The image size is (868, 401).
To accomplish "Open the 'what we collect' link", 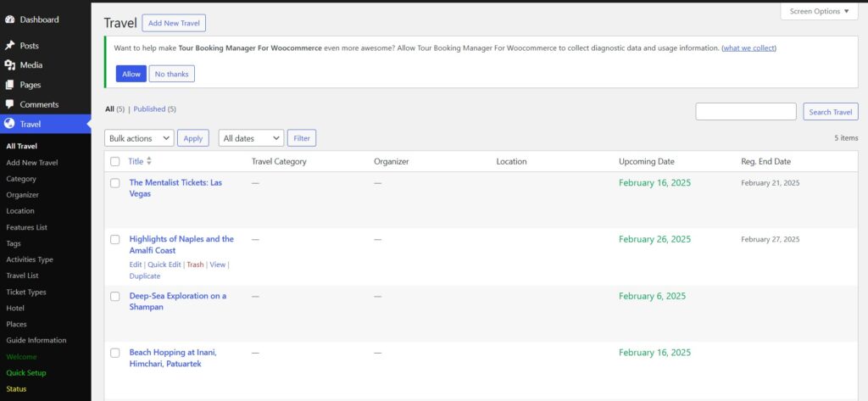I will (x=748, y=48).
